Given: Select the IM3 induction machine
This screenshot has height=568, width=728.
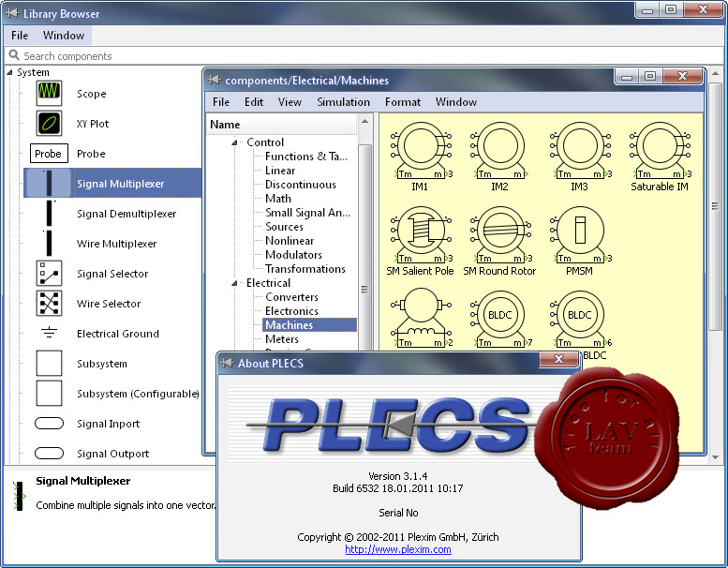Looking at the screenshot, I should [x=580, y=150].
